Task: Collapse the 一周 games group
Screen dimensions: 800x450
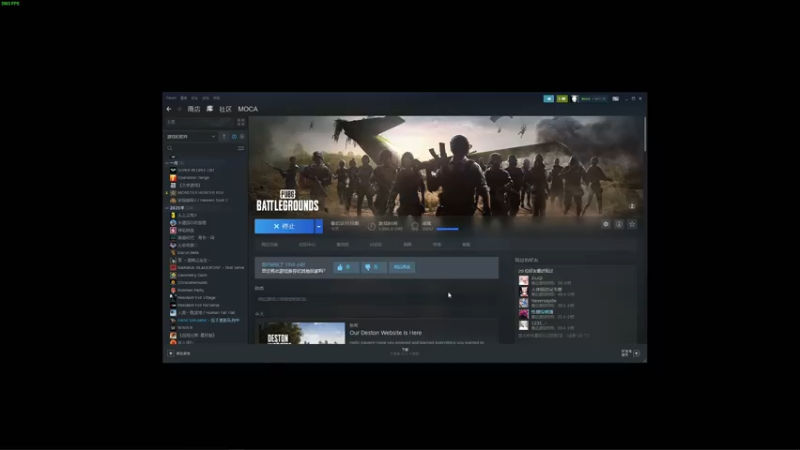Action: [x=167, y=163]
